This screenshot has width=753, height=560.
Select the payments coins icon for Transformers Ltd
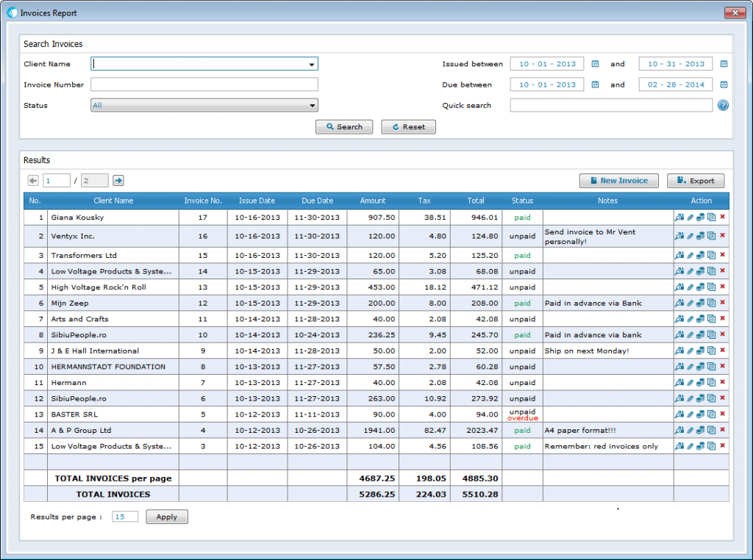700,255
